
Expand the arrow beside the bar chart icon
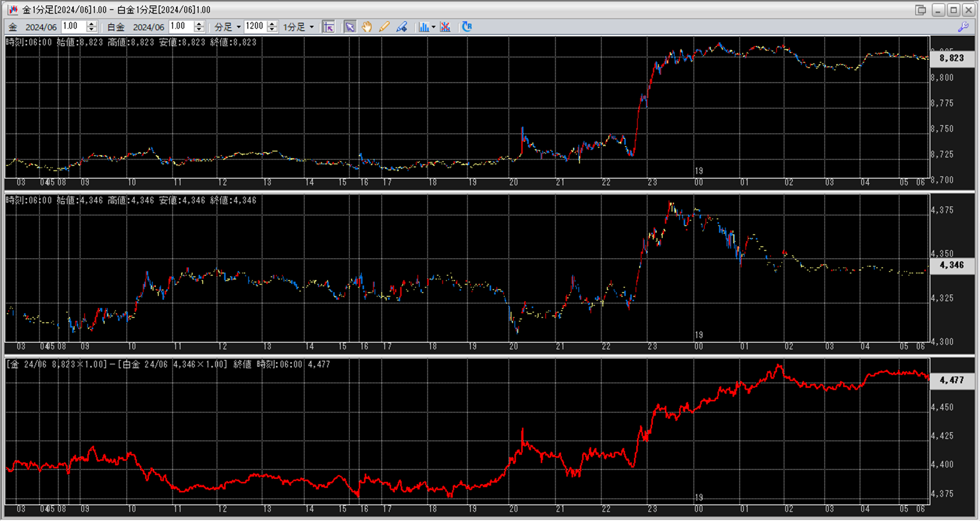434,27
